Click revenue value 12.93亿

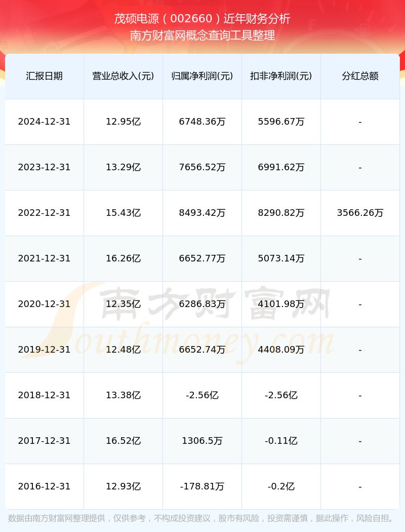124,486
